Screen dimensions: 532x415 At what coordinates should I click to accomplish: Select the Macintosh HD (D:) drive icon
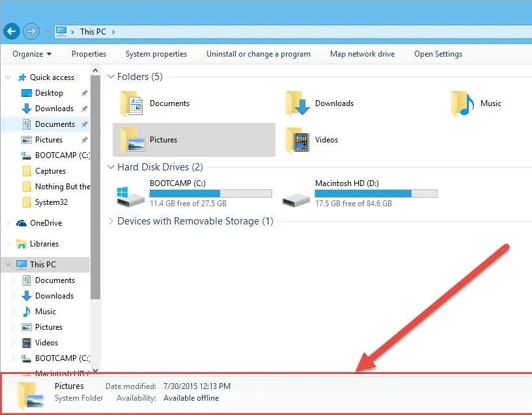(x=296, y=199)
